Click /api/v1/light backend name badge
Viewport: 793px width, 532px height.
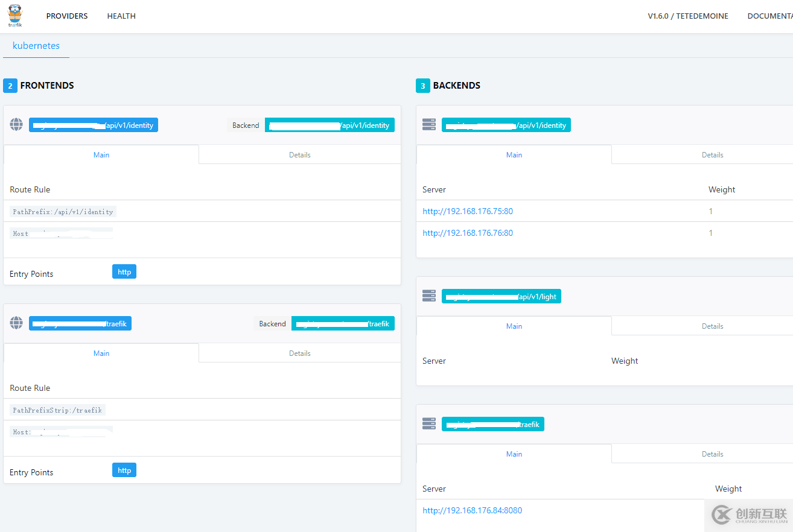pos(502,296)
